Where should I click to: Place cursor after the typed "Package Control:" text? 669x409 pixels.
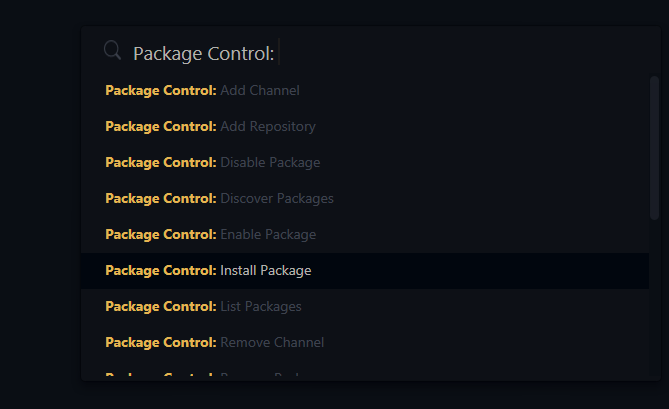[x=277, y=52]
